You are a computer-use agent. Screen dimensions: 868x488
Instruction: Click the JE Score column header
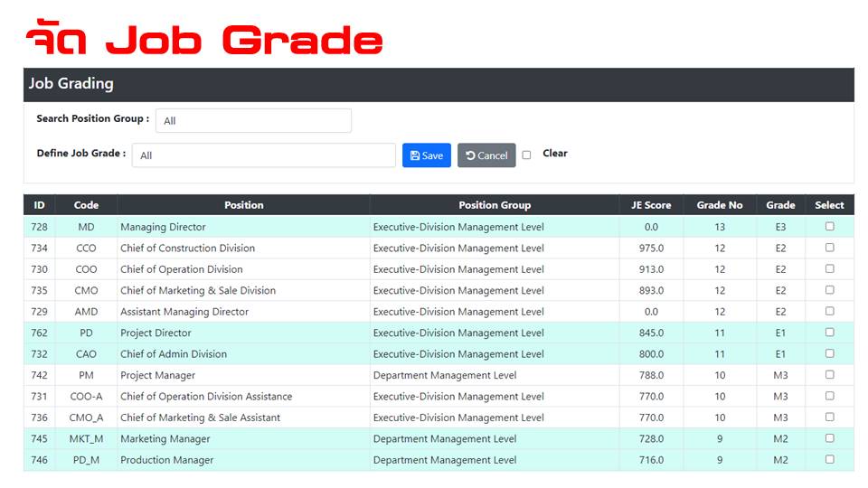click(x=651, y=205)
